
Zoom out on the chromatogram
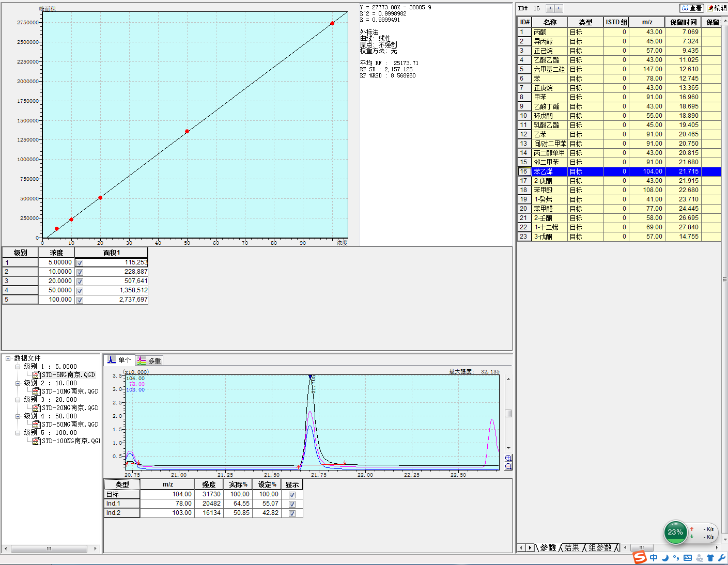[x=508, y=466]
